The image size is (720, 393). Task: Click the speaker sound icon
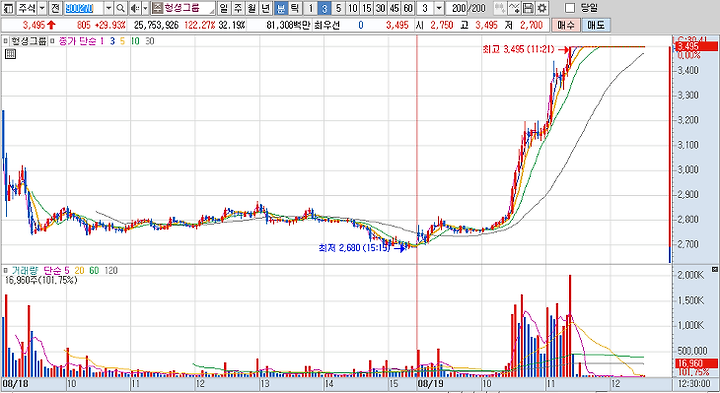tap(135, 8)
